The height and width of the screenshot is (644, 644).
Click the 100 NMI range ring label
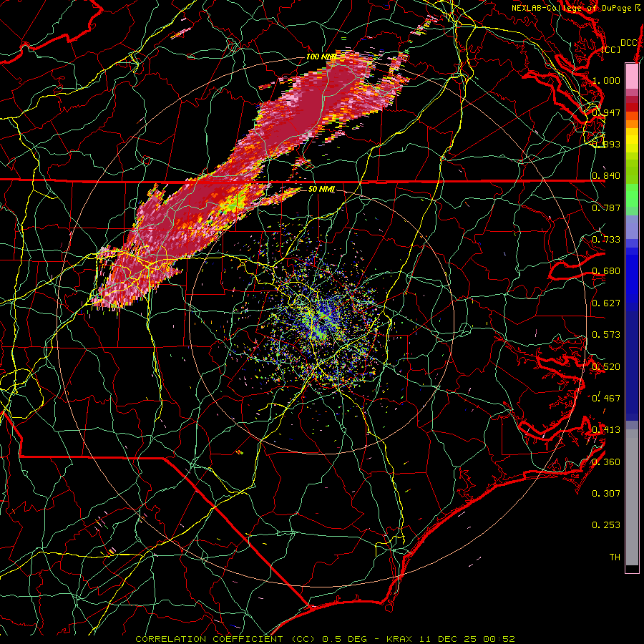pos(321,57)
